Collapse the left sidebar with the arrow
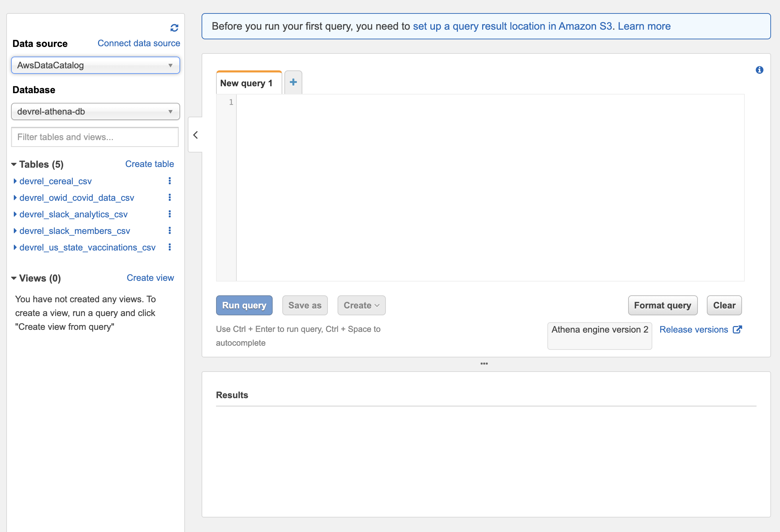The image size is (780, 532). click(x=195, y=135)
